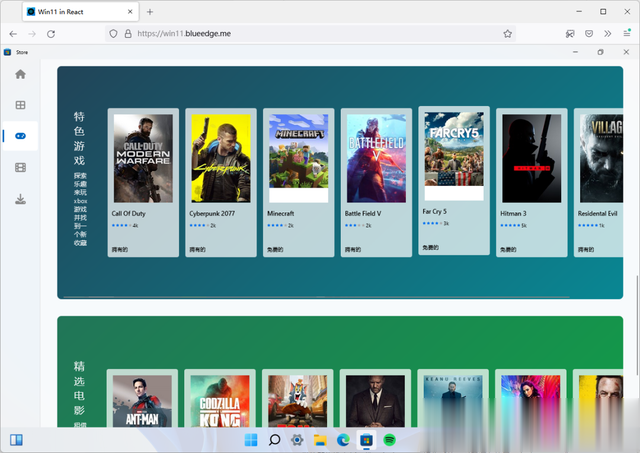Open the Movies film sidebar icon

(20, 167)
